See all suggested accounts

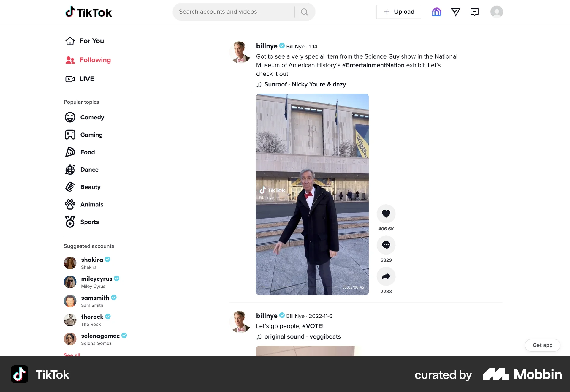click(72, 355)
